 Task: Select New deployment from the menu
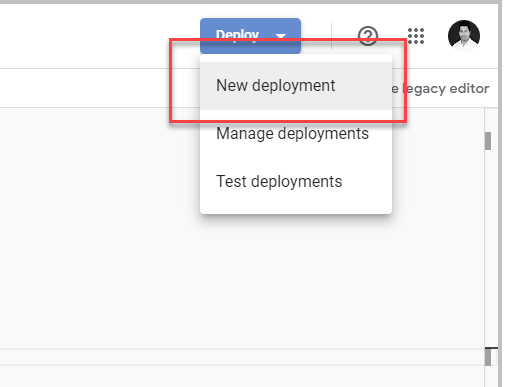276,86
